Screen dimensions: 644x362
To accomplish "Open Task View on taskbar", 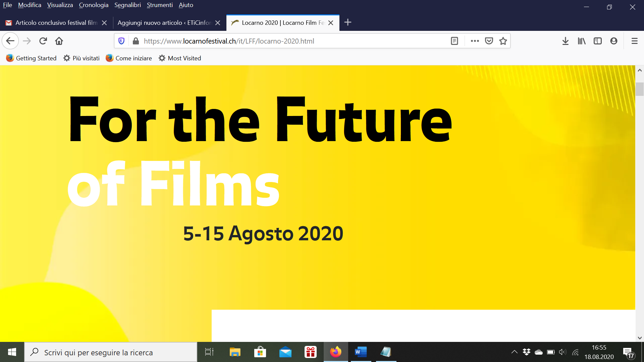I will pyautogui.click(x=209, y=352).
